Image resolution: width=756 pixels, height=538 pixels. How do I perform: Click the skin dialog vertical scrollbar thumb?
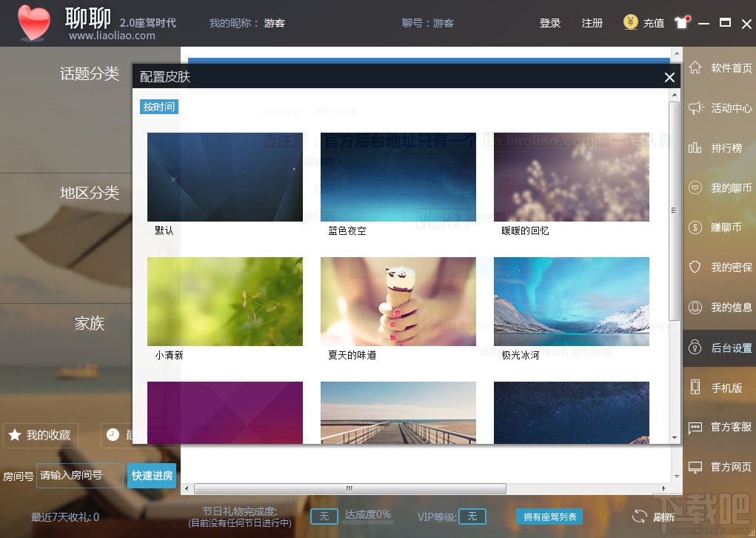pos(675,211)
